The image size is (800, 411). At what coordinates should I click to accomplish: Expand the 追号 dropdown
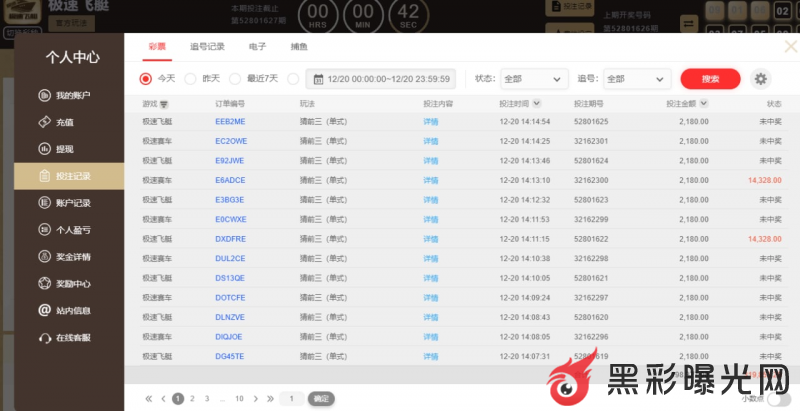636,79
